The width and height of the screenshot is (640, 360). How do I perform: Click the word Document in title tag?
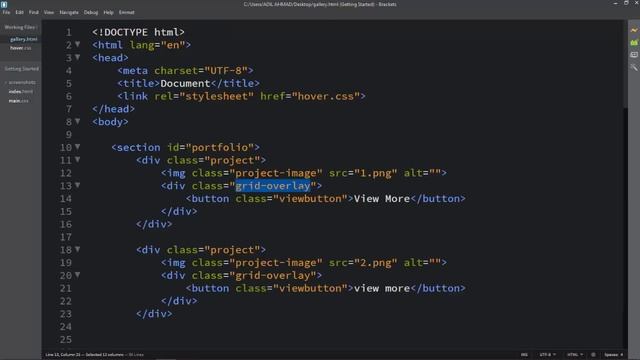pos(185,83)
